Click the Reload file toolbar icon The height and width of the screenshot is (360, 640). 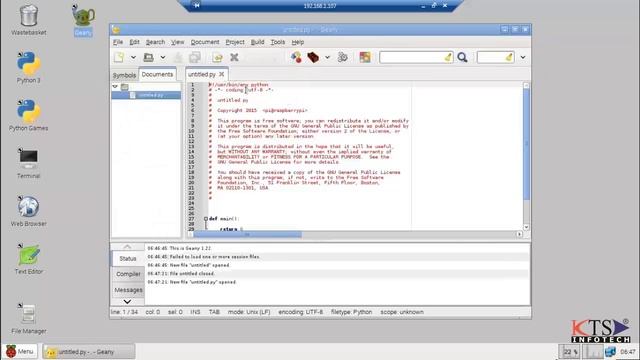[217, 58]
